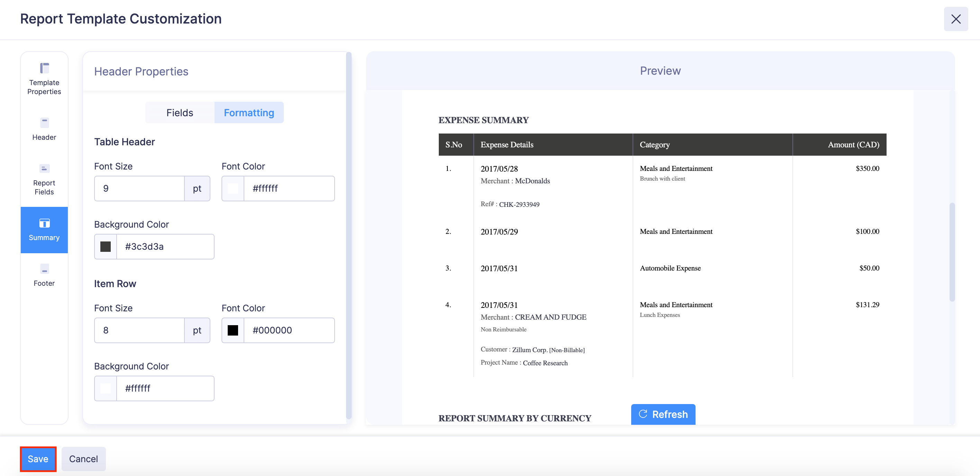Click the Save button
980x476 pixels.
pyautogui.click(x=38, y=459)
